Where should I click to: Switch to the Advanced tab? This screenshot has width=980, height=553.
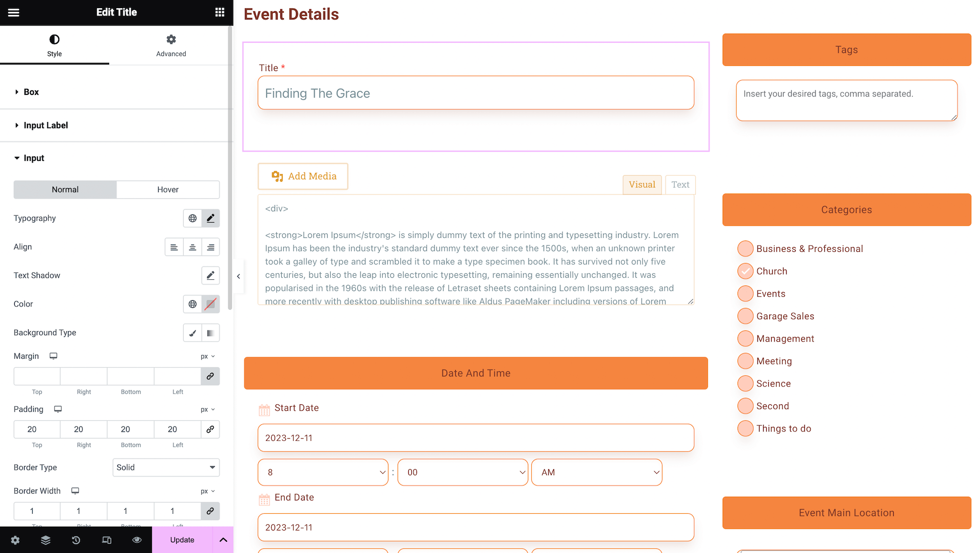pos(171,45)
